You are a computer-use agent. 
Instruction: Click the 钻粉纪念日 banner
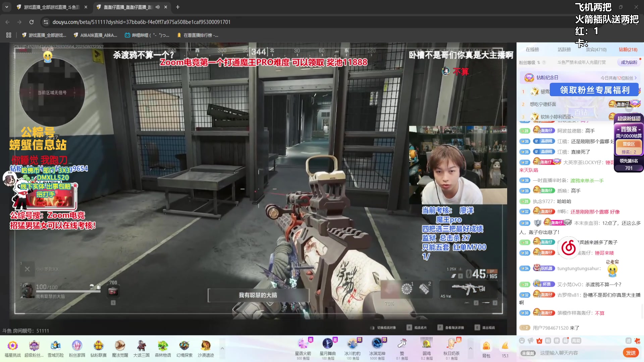click(580, 78)
